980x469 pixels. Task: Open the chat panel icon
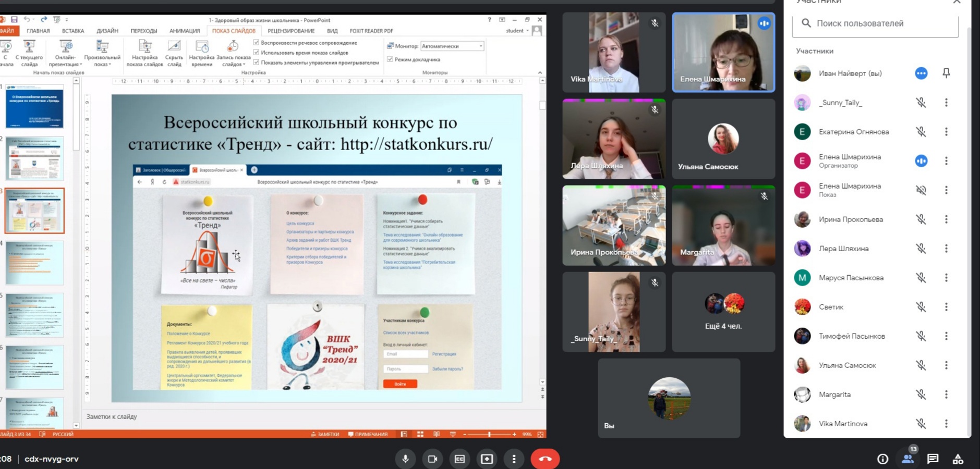[933, 459]
